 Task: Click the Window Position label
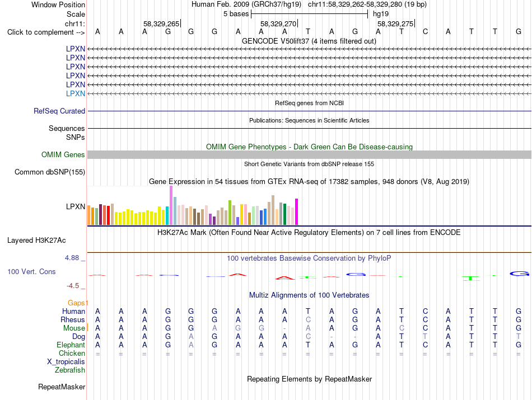[x=58, y=4]
